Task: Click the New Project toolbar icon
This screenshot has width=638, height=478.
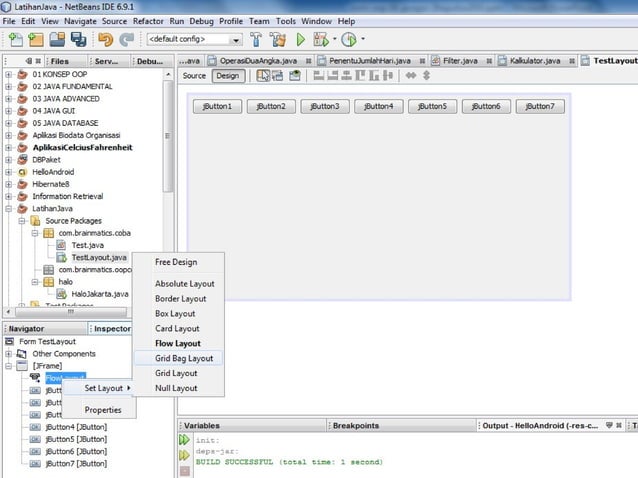Action: coord(37,40)
